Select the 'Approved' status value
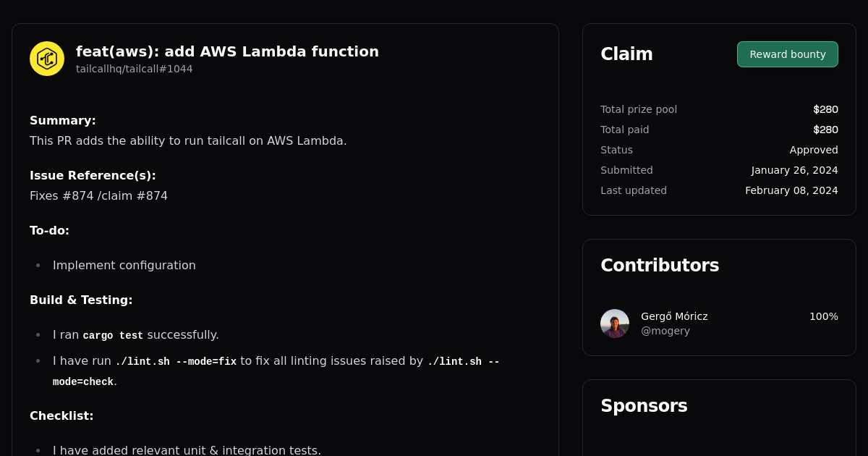This screenshot has width=868, height=456. 814,150
